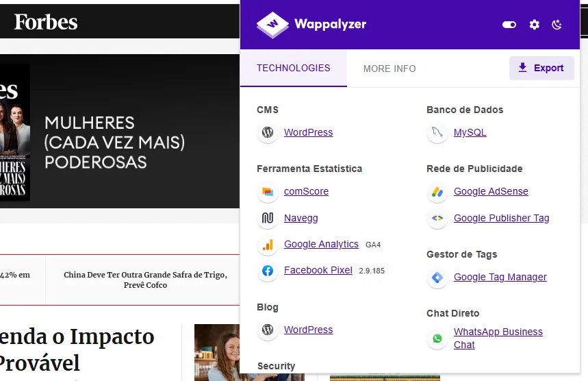The height and width of the screenshot is (381, 588).
Task: Open the Navegg link
Action: (301, 218)
